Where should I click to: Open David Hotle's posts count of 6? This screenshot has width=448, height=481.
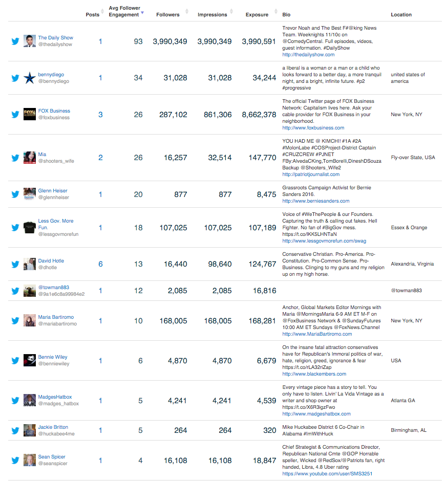pos(100,264)
